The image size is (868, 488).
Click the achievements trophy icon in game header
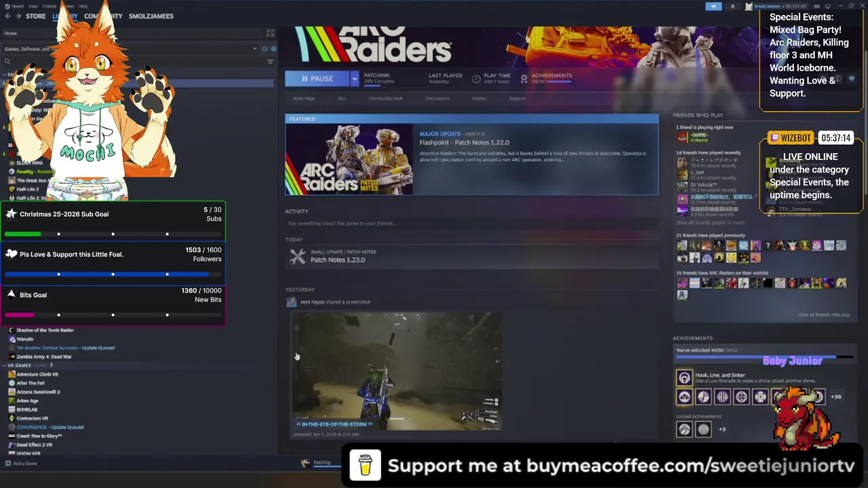pos(524,79)
